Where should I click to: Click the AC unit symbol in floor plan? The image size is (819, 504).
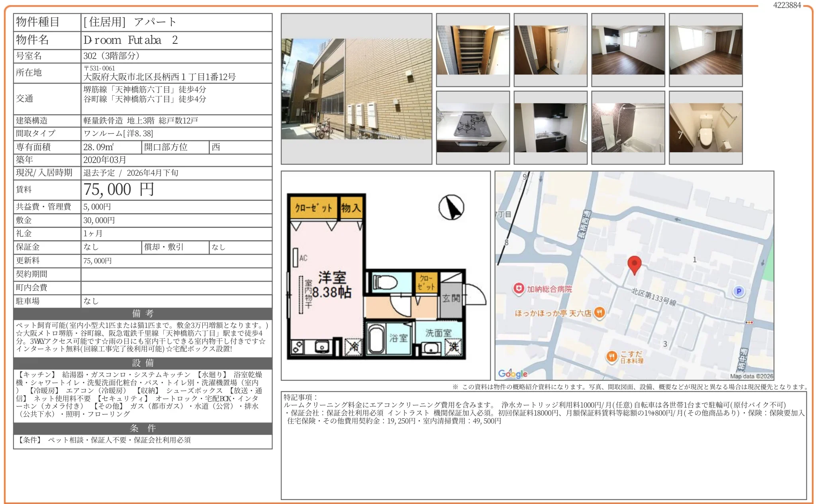(x=296, y=257)
